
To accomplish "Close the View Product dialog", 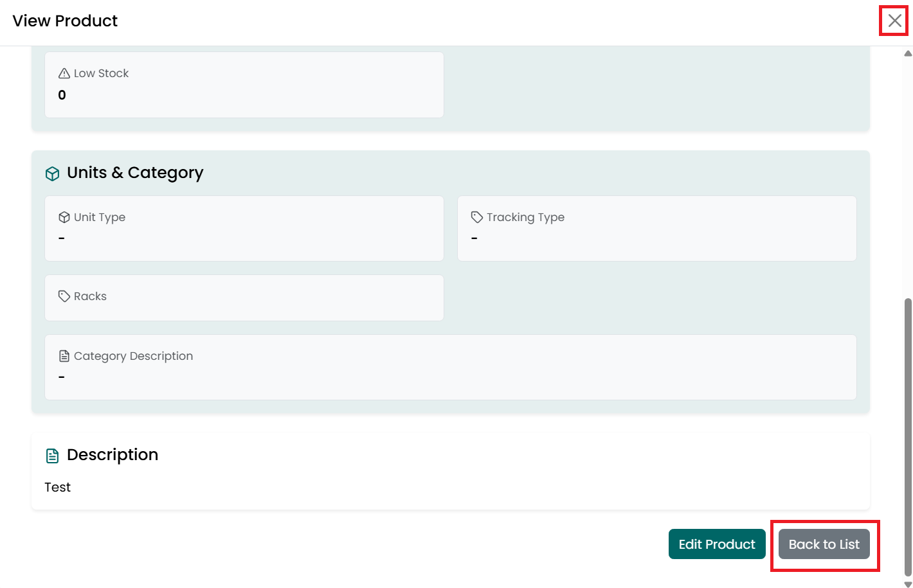I will pyautogui.click(x=894, y=21).
